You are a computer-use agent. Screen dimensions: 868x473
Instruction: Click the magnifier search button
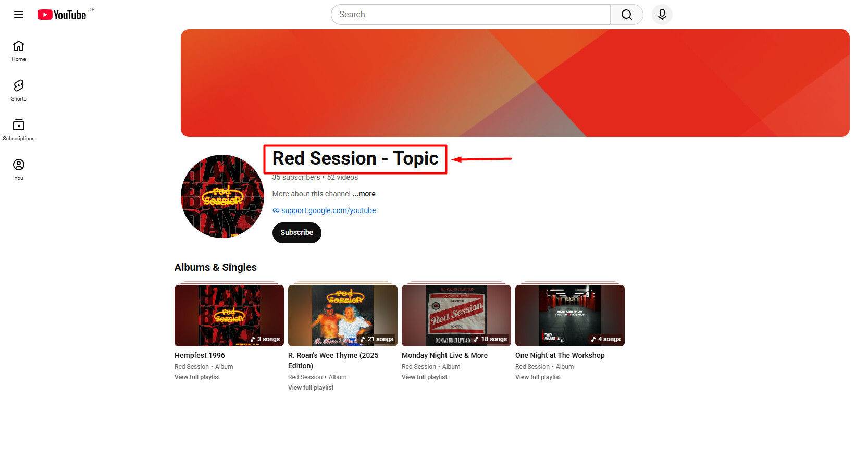pos(627,15)
